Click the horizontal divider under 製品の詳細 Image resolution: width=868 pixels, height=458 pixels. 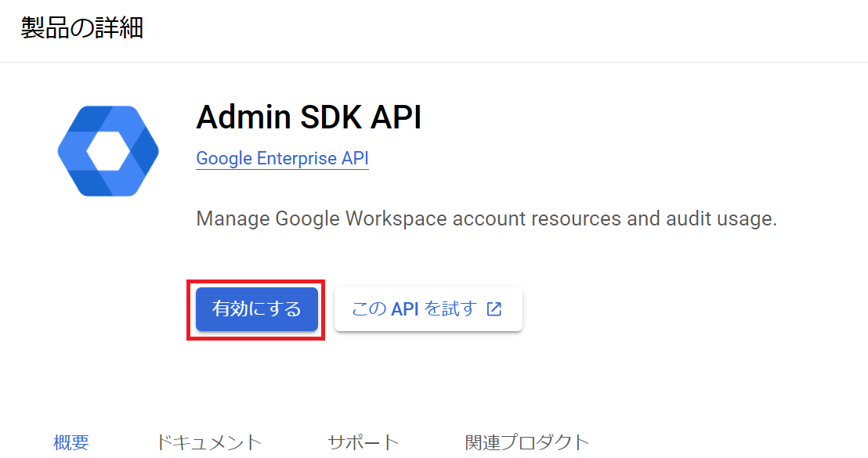tap(434, 62)
